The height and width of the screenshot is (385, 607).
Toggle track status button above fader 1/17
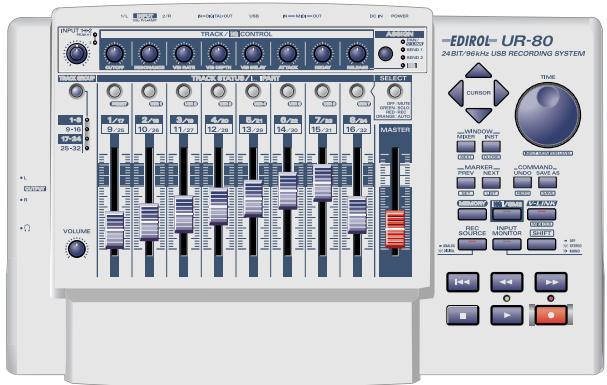[x=114, y=91]
